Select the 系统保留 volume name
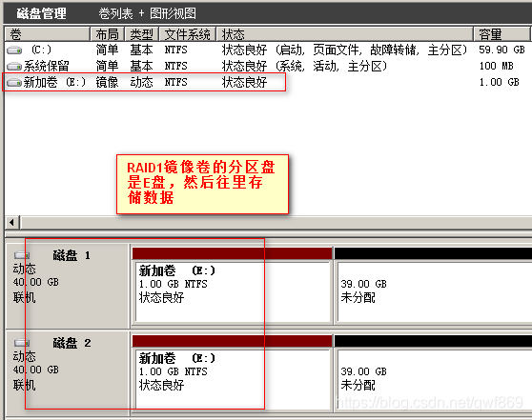 coord(46,66)
